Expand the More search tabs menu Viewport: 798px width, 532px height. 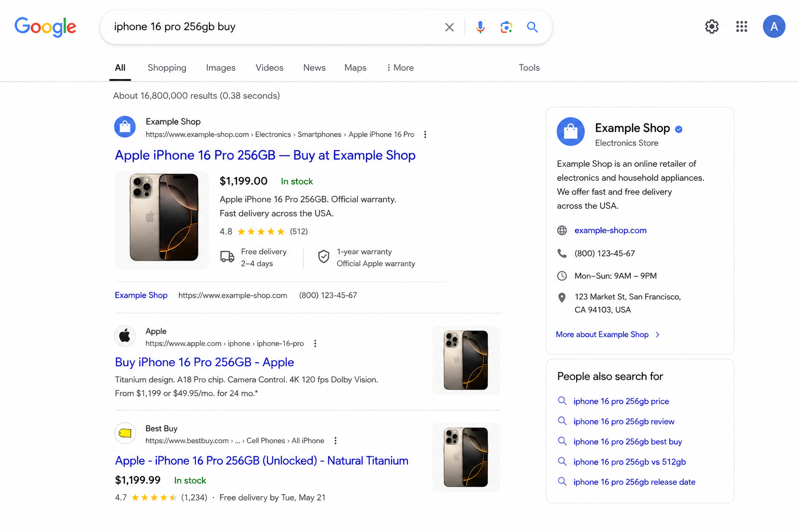pyautogui.click(x=400, y=68)
